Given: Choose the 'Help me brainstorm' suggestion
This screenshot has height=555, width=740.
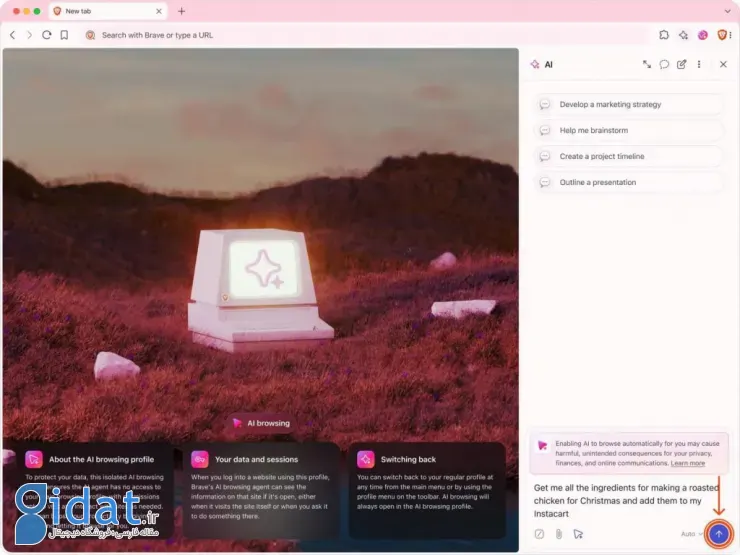Looking at the screenshot, I should tap(629, 130).
